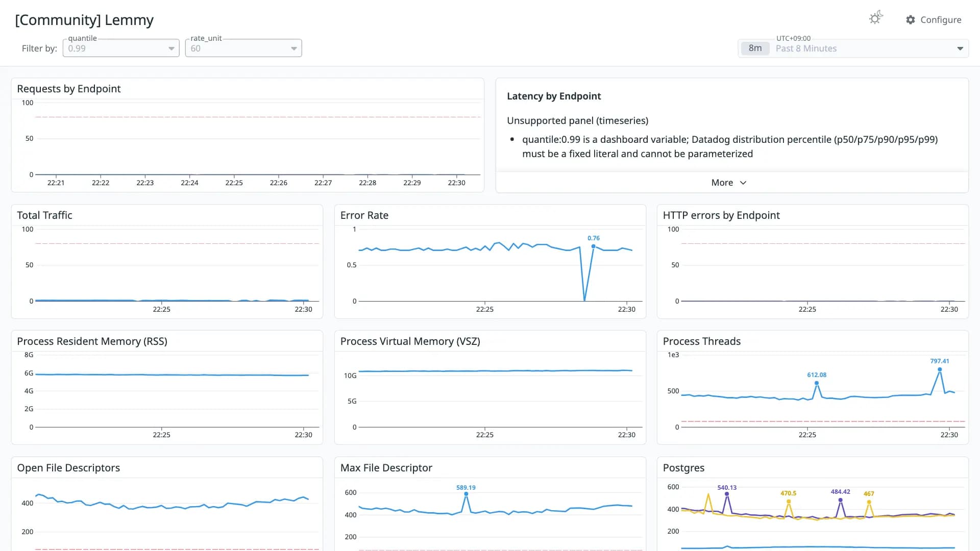Click the 797.41 peak marker in Process Threads

point(940,369)
